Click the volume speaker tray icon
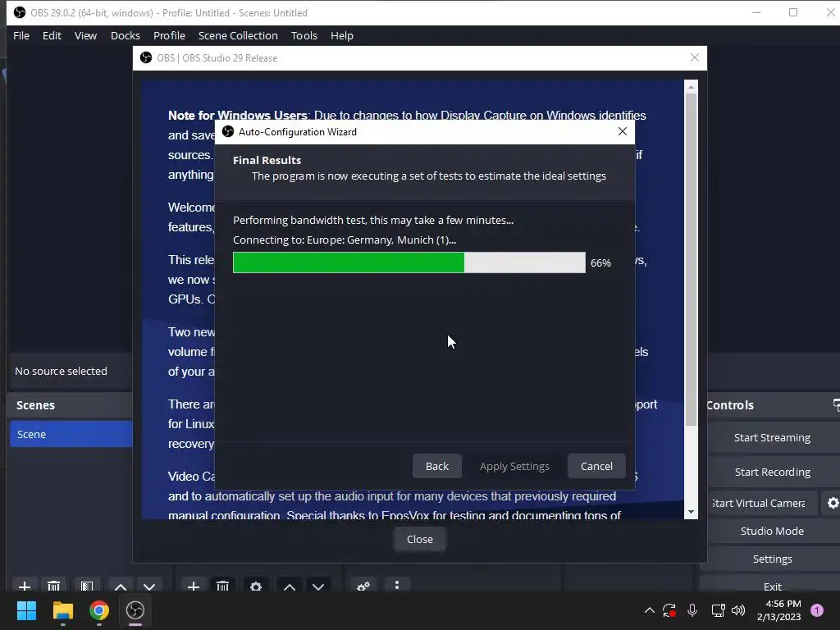 738,610
